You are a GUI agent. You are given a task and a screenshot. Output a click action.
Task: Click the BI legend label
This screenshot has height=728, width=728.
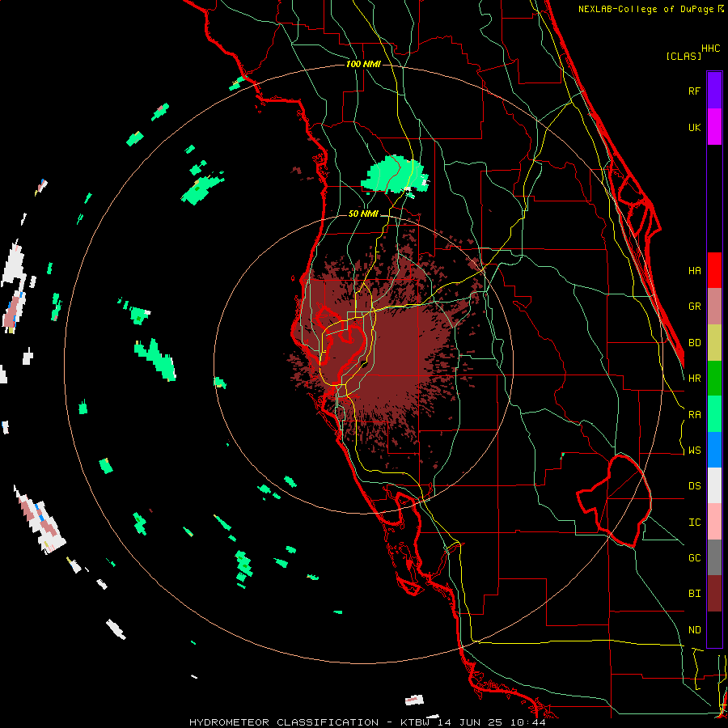[x=694, y=594]
